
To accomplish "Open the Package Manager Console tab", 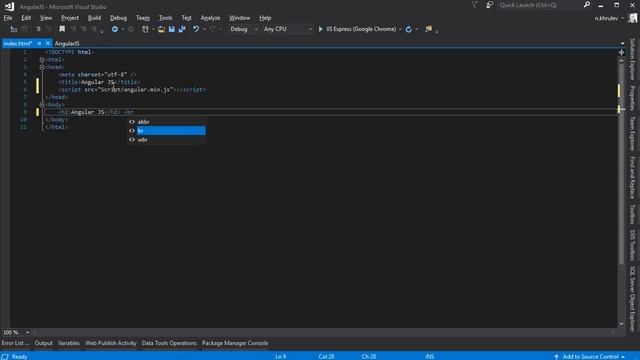I will [x=235, y=343].
